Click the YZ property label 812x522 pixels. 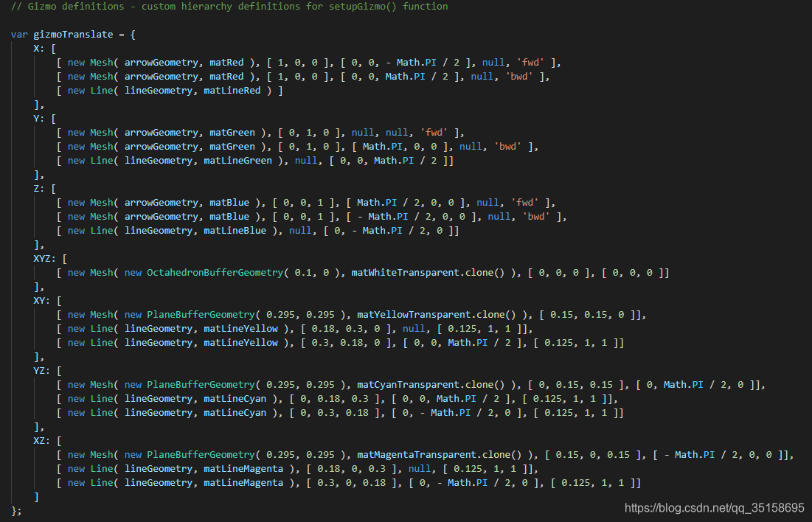pos(41,370)
